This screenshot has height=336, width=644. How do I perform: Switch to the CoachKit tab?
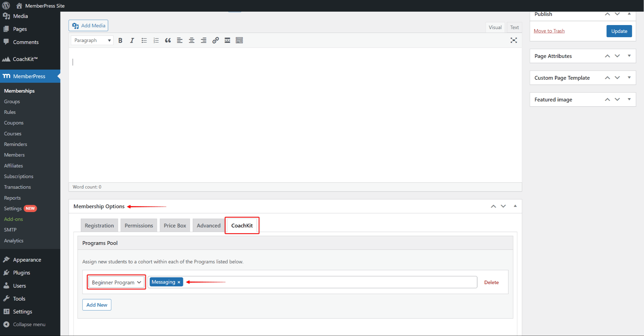click(241, 225)
